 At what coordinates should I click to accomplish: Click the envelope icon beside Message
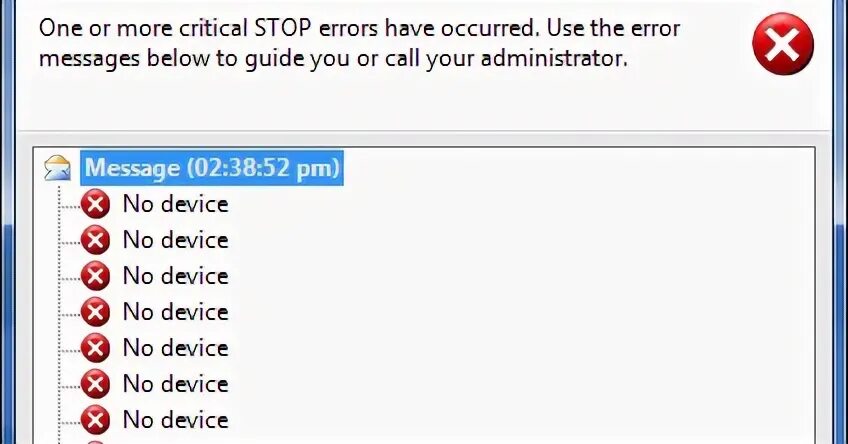pos(57,168)
